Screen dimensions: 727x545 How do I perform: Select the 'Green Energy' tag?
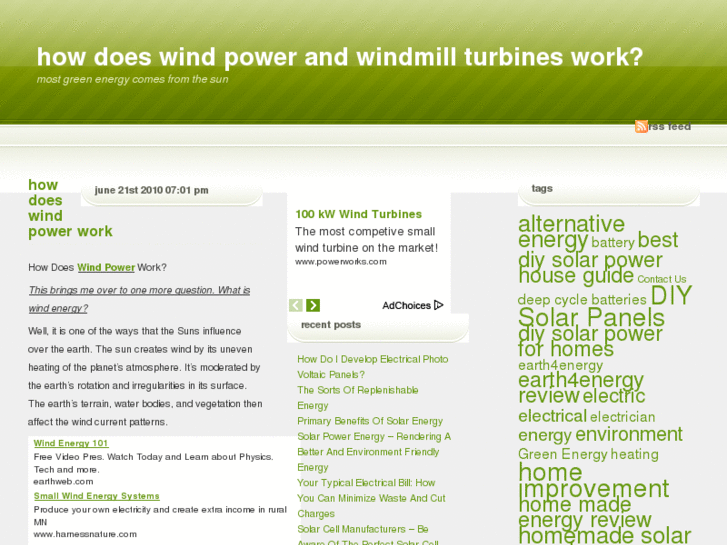tap(563, 454)
